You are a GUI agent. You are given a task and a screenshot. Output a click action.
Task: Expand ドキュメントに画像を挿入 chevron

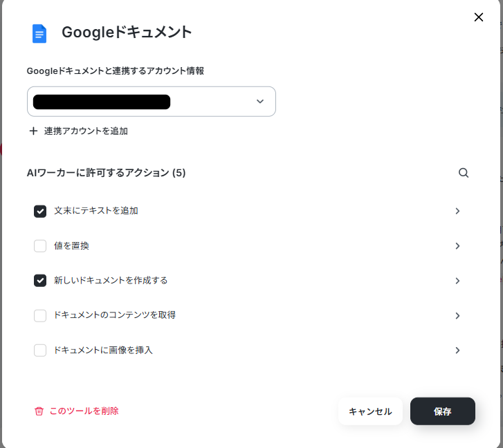[457, 351]
